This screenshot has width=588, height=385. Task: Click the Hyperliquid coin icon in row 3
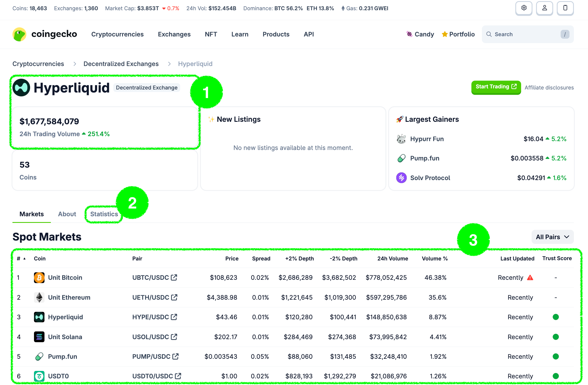point(39,317)
